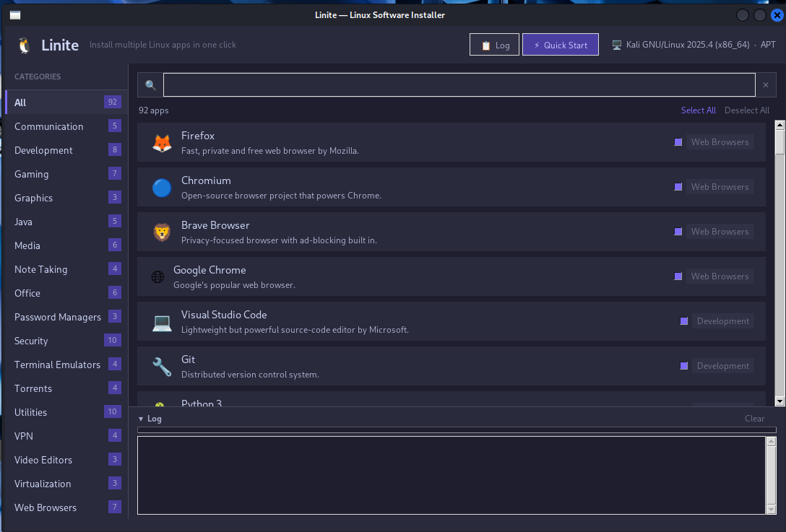Toggle the Brave Browser checkbox
The height and width of the screenshot is (532, 786).
click(678, 232)
